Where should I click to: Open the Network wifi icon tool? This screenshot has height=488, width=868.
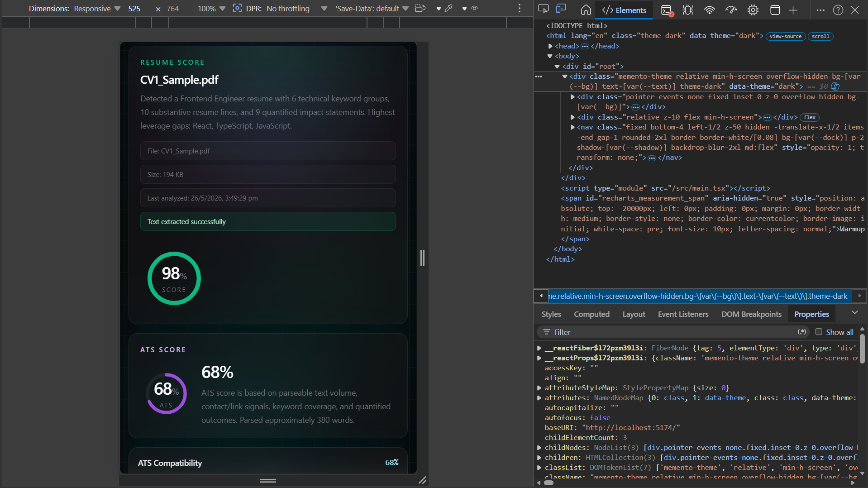tap(710, 10)
